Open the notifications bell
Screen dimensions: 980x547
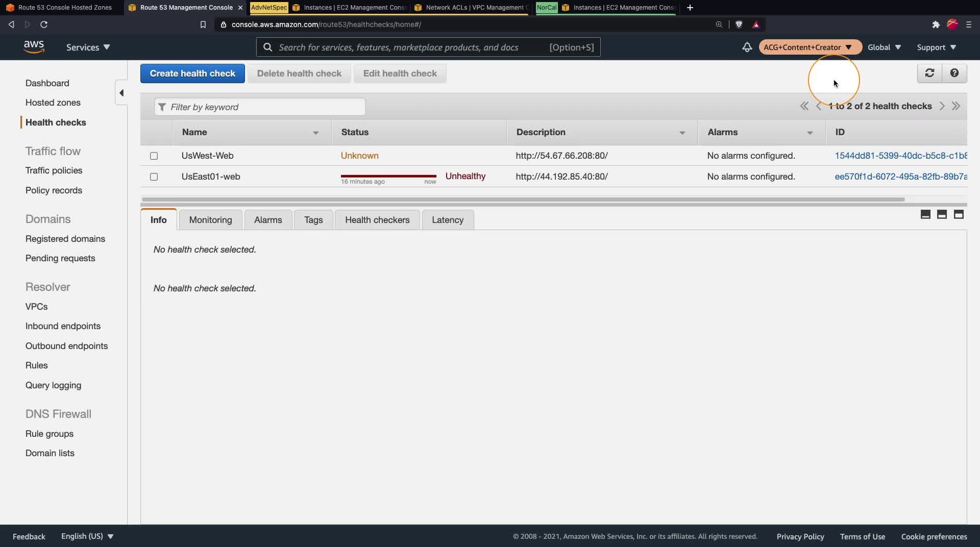tap(747, 47)
